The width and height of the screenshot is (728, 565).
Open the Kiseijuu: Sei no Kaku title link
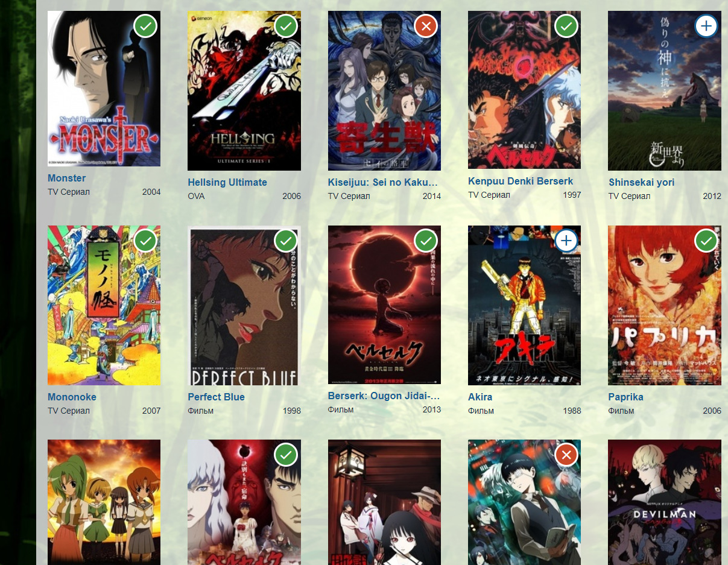[x=383, y=182]
